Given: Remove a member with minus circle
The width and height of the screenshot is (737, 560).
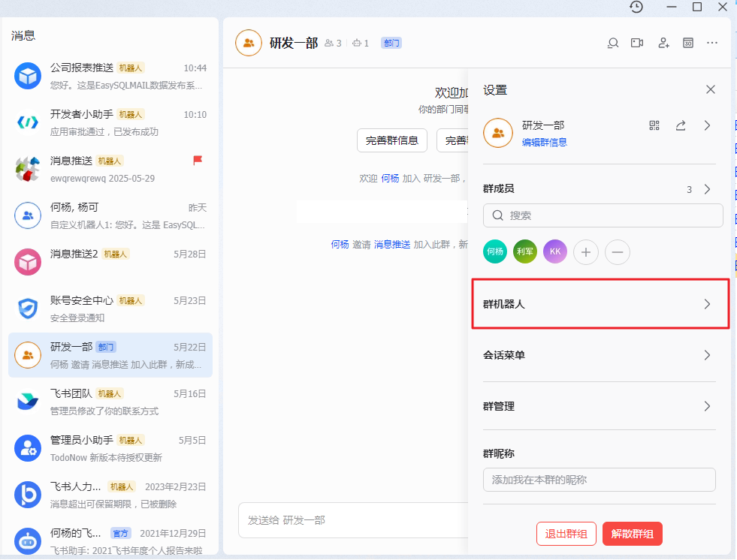Looking at the screenshot, I should 617,252.
